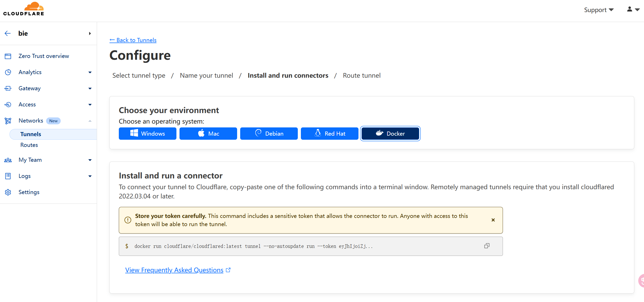Click the warning icon in token notice
The height and width of the screenshot is (302, 644).
[128, 220]
